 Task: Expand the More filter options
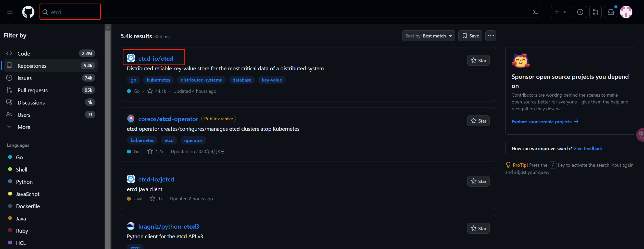(51, 127)
